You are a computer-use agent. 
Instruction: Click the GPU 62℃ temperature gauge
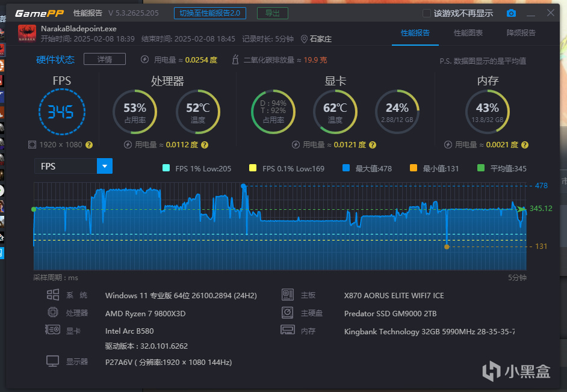click(x=335, y=112)
